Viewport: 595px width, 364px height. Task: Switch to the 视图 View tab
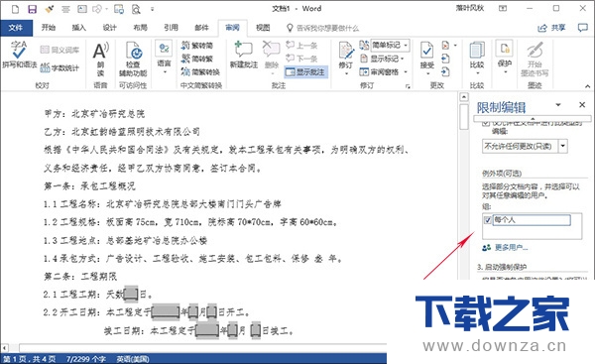point(263,28)
